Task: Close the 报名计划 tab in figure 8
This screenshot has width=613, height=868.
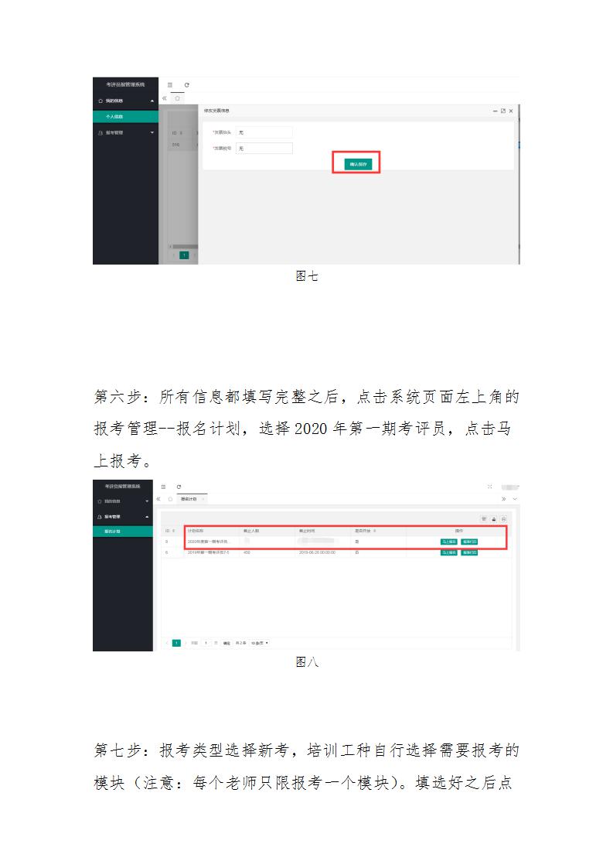Action: (x=203, y=499)
